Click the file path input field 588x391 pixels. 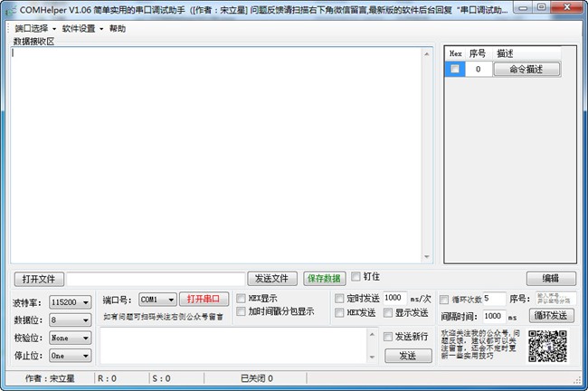[156, 279]
